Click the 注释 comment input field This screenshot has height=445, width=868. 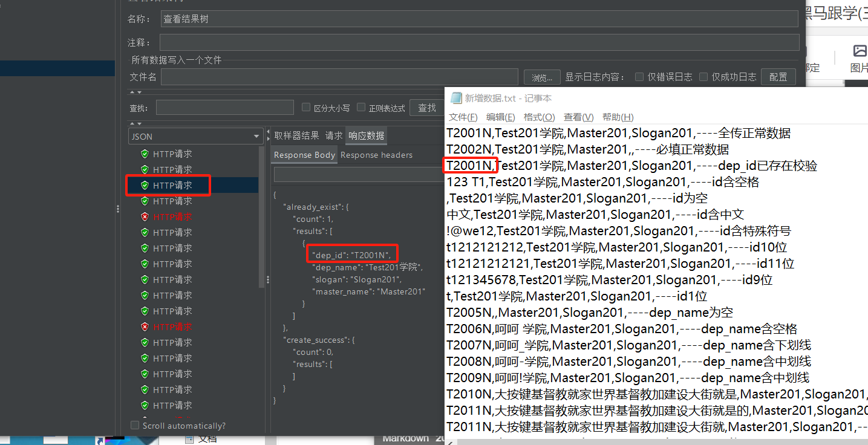click(479, 42)
